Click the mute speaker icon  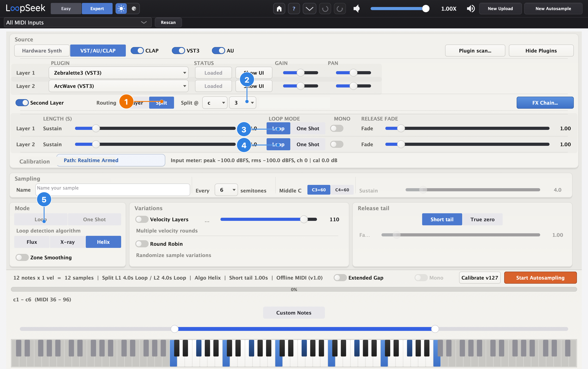357,9
